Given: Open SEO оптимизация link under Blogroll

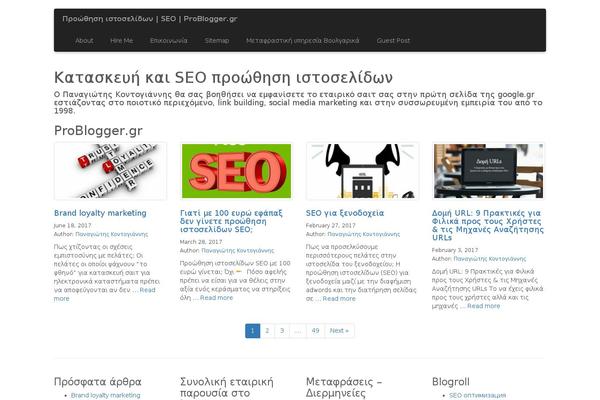Looking at the screenshot, I should pyautogui.click(x=478, y=395).
